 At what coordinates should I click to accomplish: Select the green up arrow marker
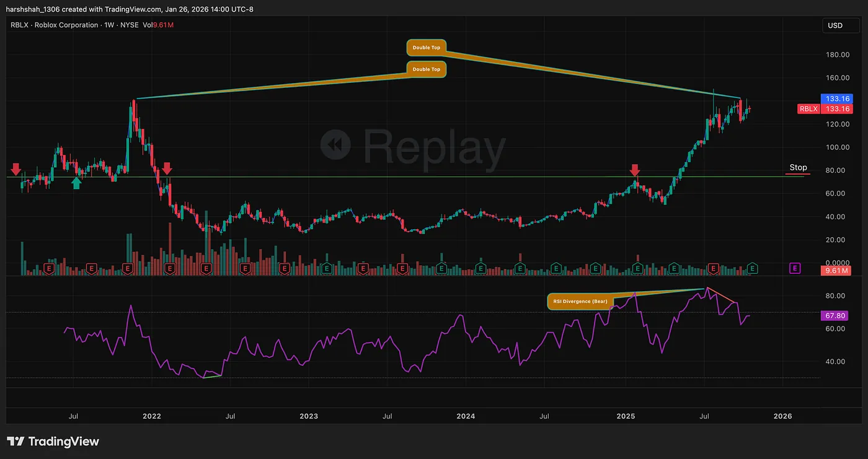click(x=76, y=182)
